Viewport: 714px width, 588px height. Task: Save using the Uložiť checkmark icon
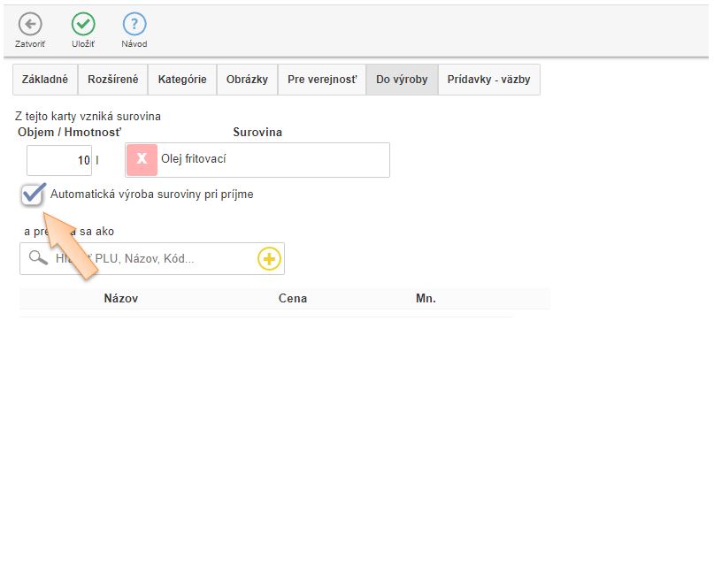(x=83, y=25)
